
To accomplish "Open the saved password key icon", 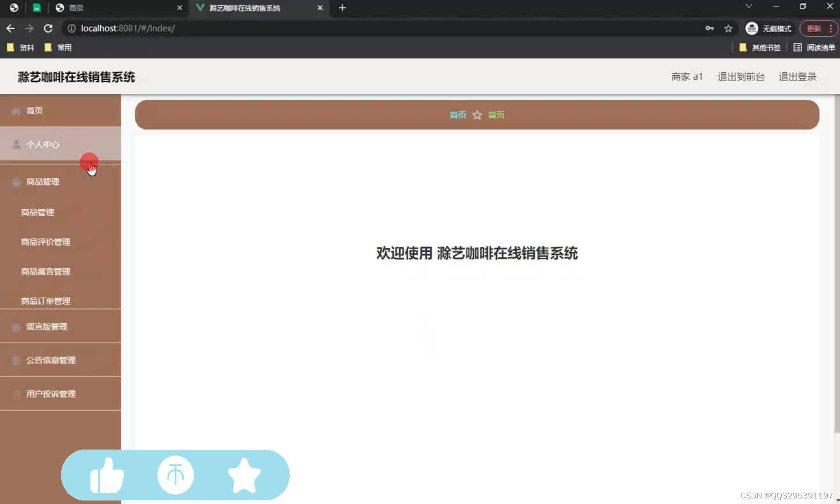I will (x=709, y=28).
